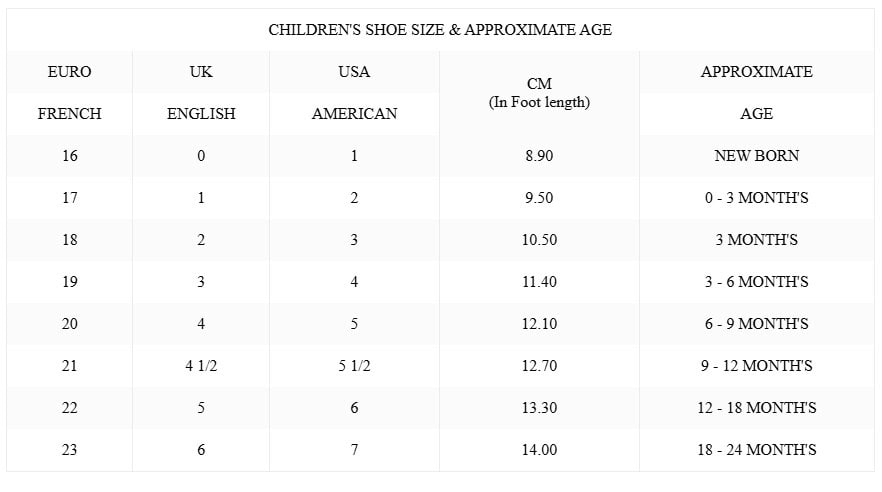882x492 pixels.
Task: Select the 0 - 3 MONTH'S age cell
Action: [756, 198]
